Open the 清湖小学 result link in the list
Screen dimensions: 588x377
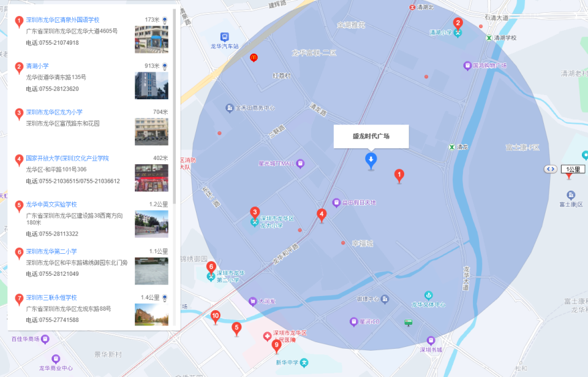[x=37, y=66]
